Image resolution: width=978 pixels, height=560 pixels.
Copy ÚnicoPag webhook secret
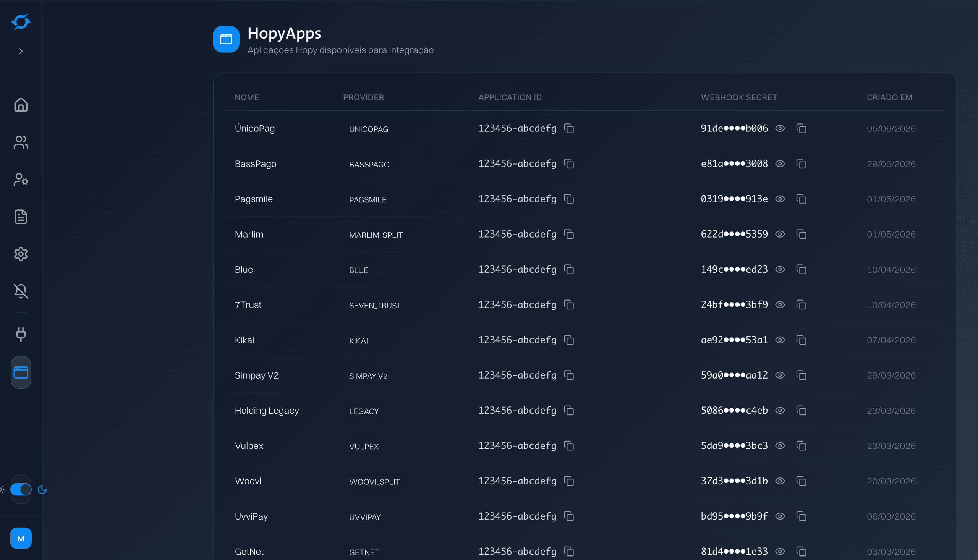coord(802,128)
